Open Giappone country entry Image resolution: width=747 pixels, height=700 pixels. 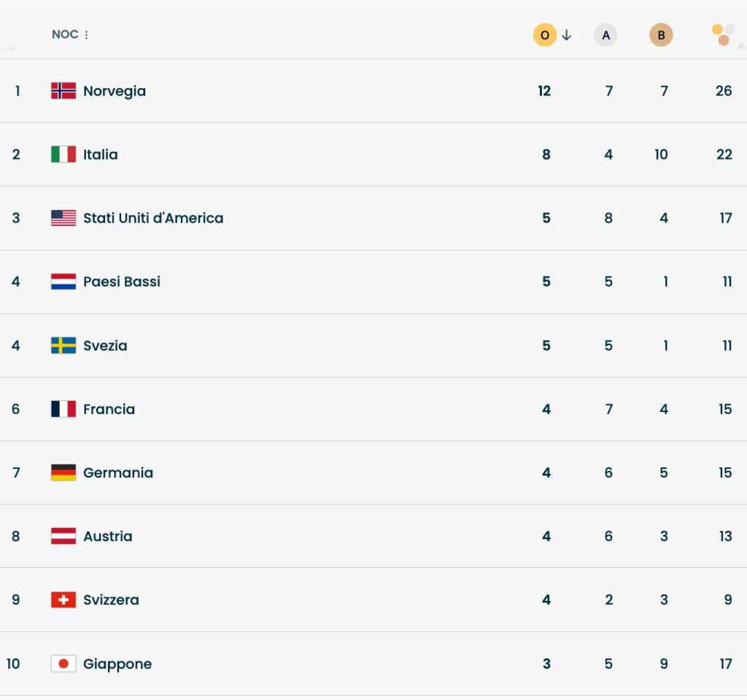coord(117,664)
